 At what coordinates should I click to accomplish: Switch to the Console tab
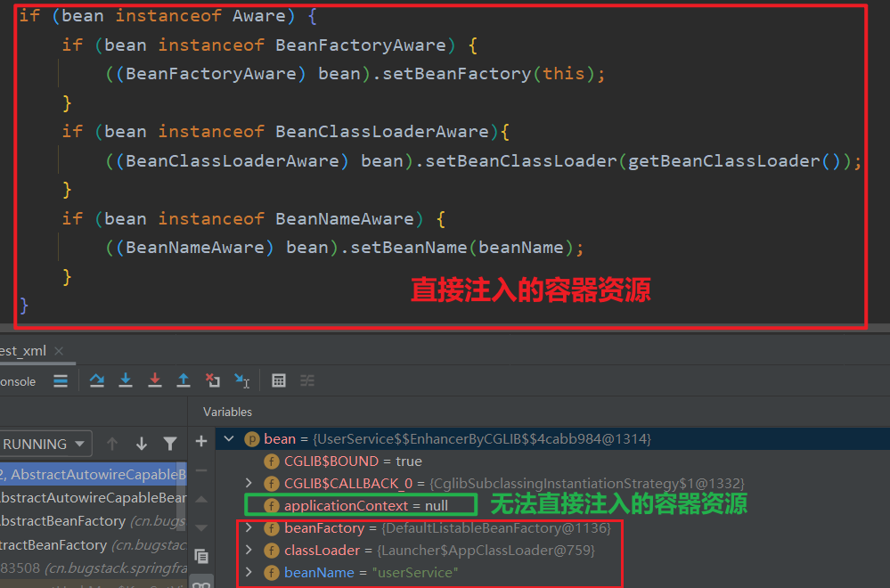click(x=18, y=381)
